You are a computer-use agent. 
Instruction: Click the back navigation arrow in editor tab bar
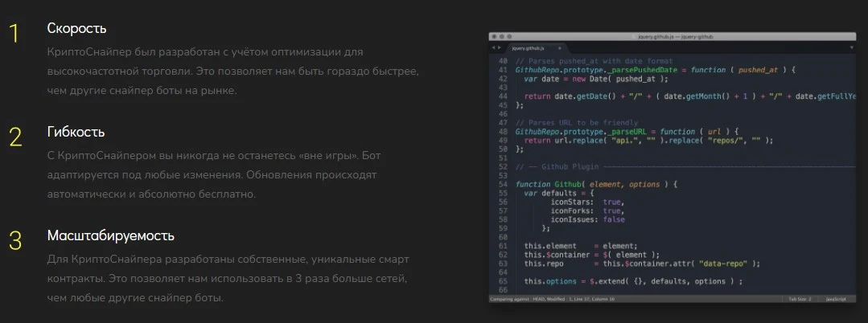[493, 48]
